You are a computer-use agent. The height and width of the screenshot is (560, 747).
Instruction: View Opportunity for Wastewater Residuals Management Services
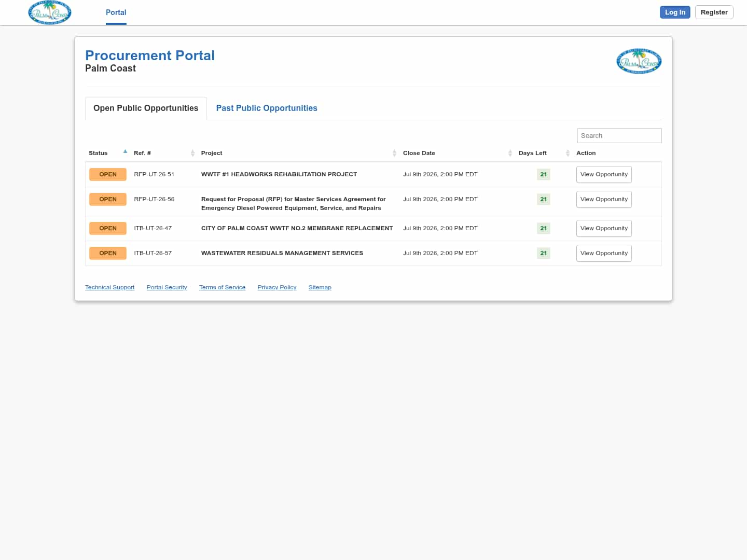coord(604,253)
